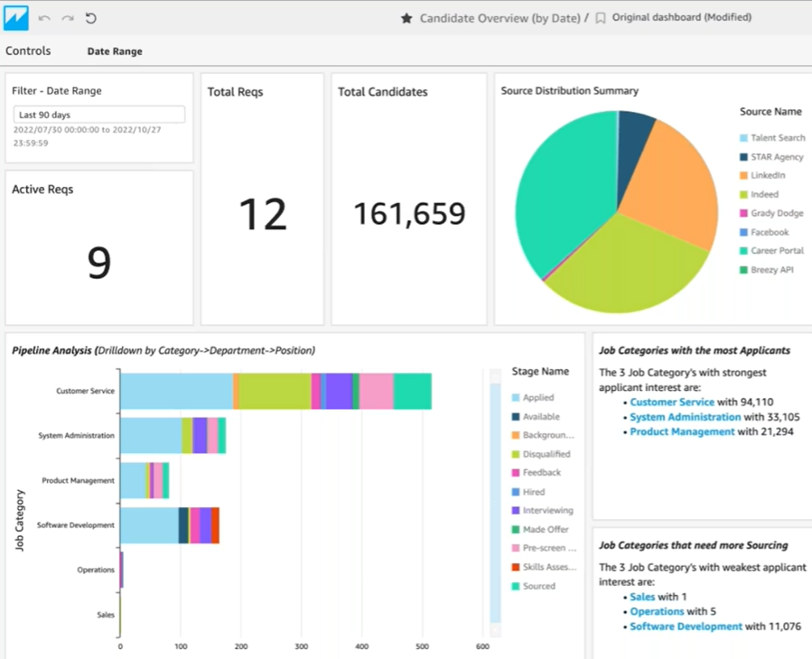The height and width of the screenshot is (659, 812).
Task: Click the Total Reqs value 12
Action: (263, 214)
